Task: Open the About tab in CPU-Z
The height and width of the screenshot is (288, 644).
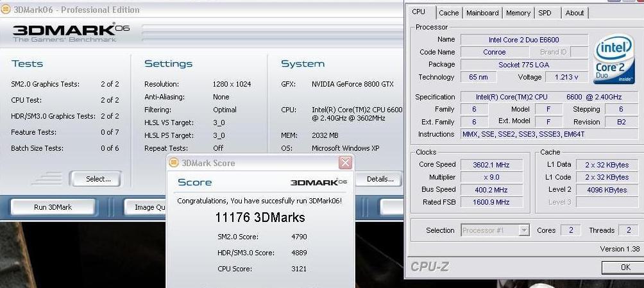Action: point(574,13)
